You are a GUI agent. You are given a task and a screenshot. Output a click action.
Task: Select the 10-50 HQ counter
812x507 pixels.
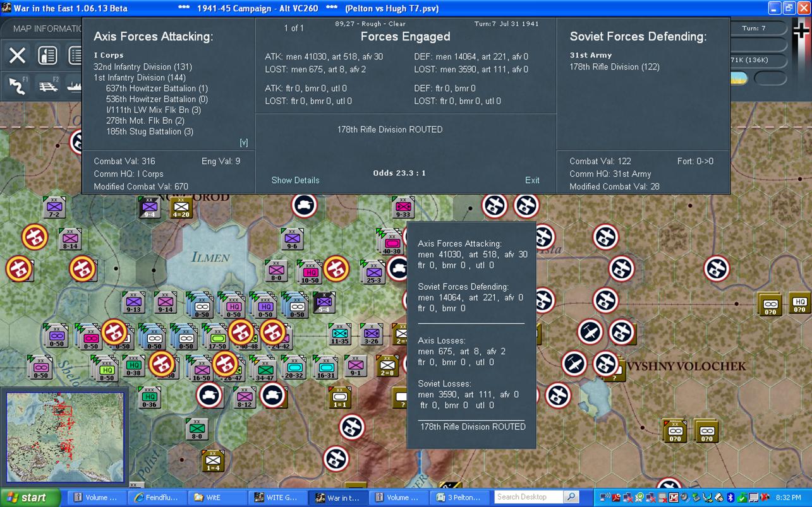point(310,271)
